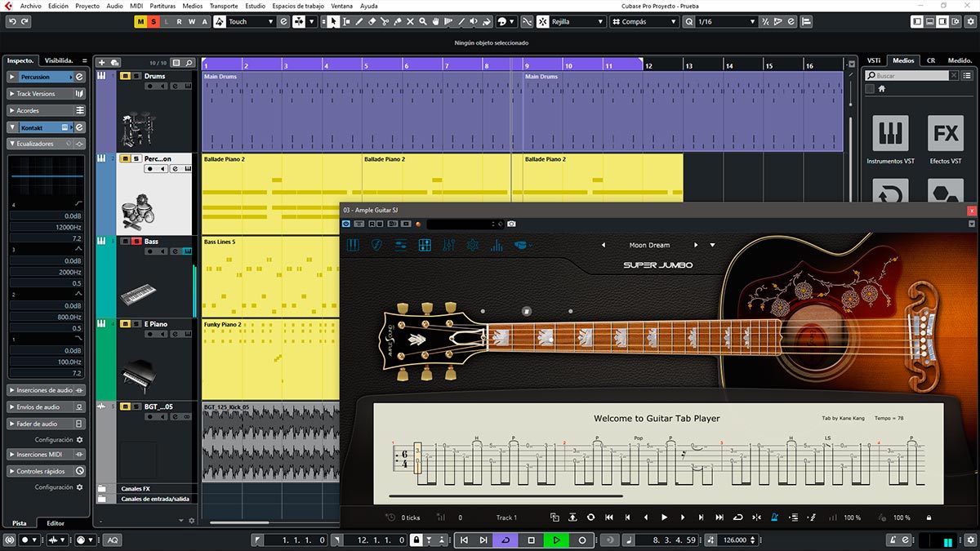Select the Split scissors tool
This screenshot has height=551, width=980.
[385, 21]
